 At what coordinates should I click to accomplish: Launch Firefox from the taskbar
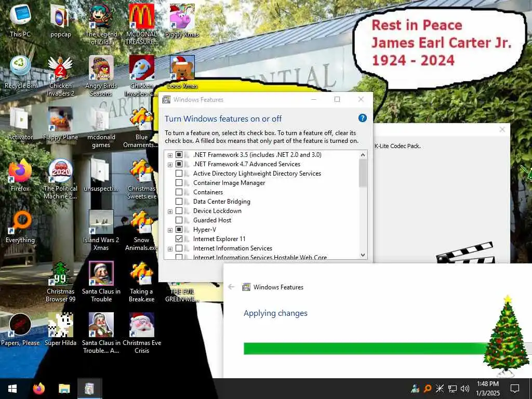click(38, 389)
